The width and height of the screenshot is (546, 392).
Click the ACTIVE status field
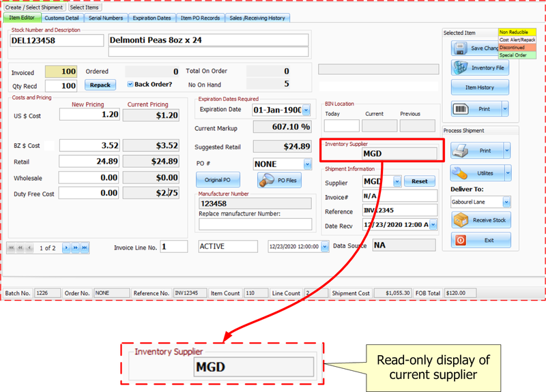point(228,246)
